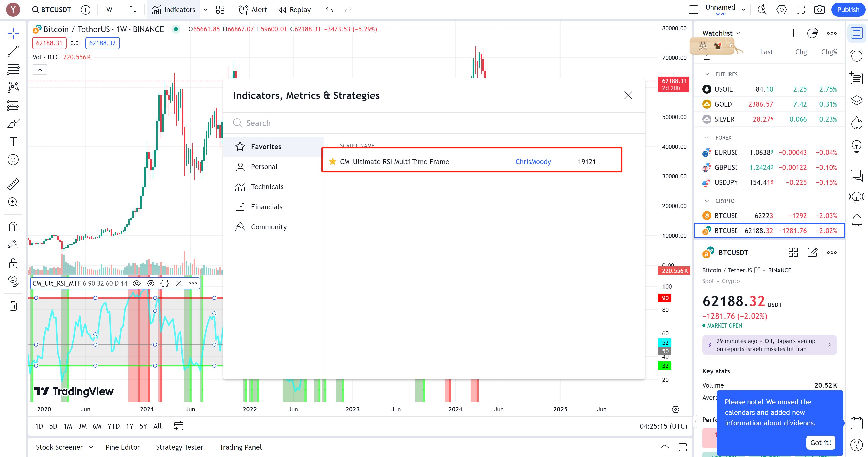Open the Pine Editor tab
Viewport: 868px width, 457px height.
[123, 447]
